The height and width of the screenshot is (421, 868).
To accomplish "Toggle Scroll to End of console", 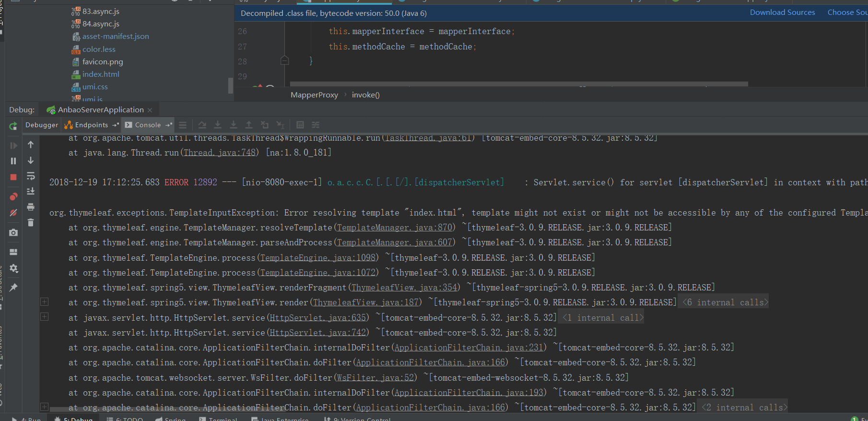I will (31, 191).
